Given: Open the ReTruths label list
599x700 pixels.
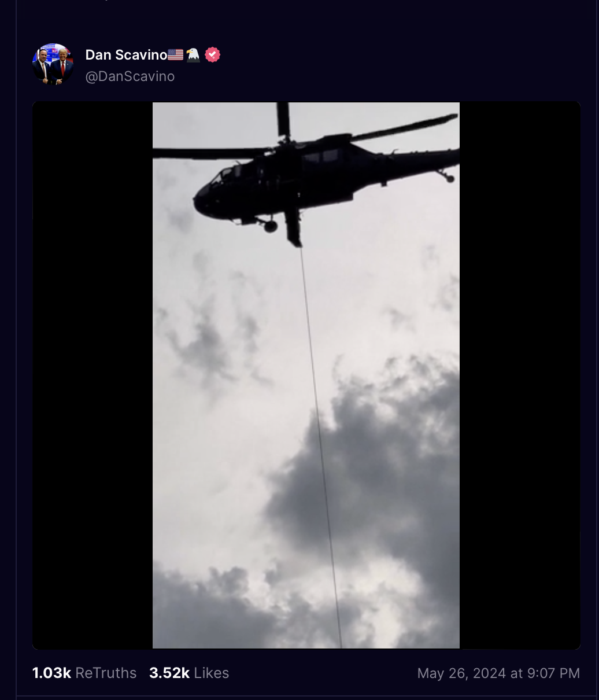Looking at the screenshot, I should pyautogui.click(x=106, y=673).
